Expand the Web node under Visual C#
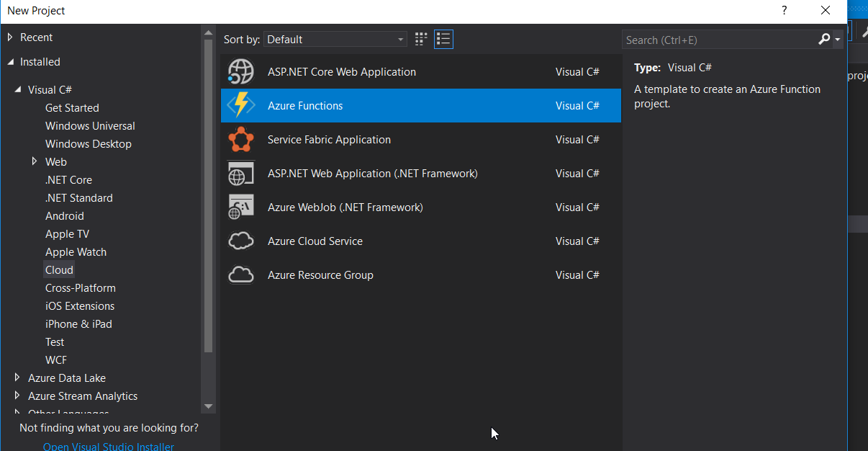Viewport: 868px width, 451px height. pyautogui.click(x=34, y=162)
